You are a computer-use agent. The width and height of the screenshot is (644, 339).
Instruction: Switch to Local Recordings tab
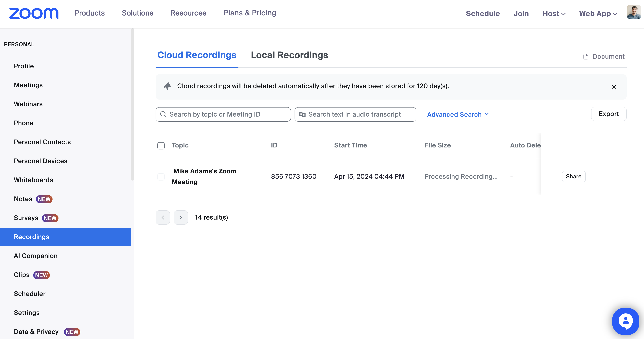[x=289, y=55]
